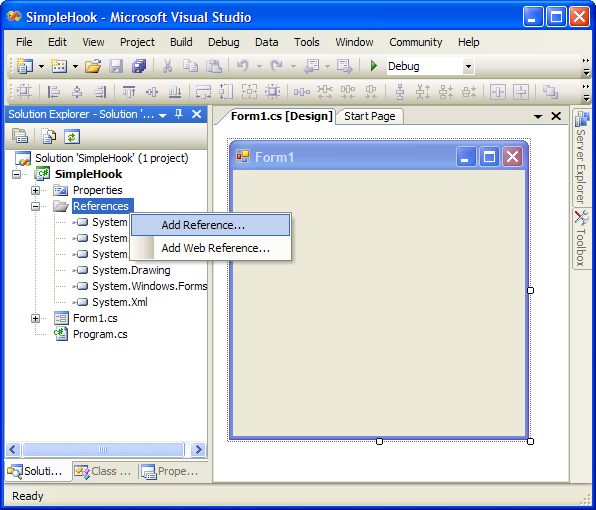Click the Align Lefts layout icon
This screenshot has width=596, height=510.
(54, 92)
